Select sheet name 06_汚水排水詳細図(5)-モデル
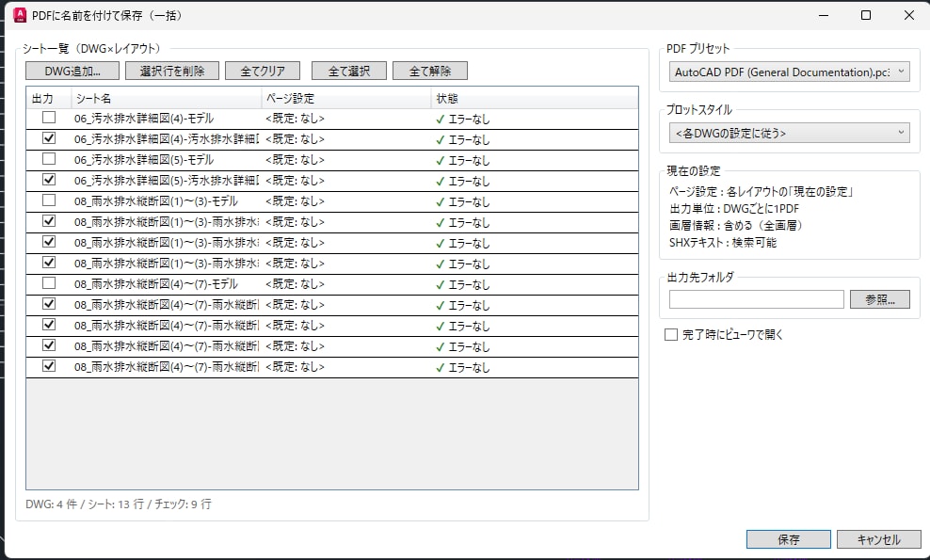 coord(144,160)
